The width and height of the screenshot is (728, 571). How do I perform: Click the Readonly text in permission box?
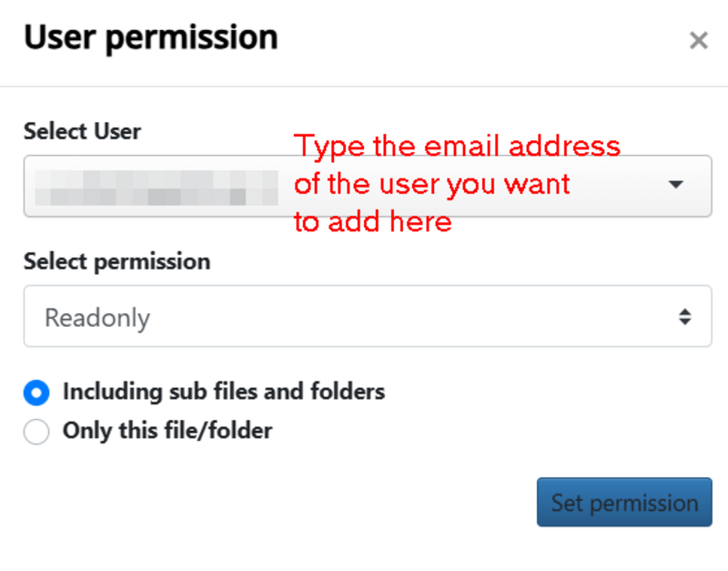pyautogui.click(x=97, y=318)
